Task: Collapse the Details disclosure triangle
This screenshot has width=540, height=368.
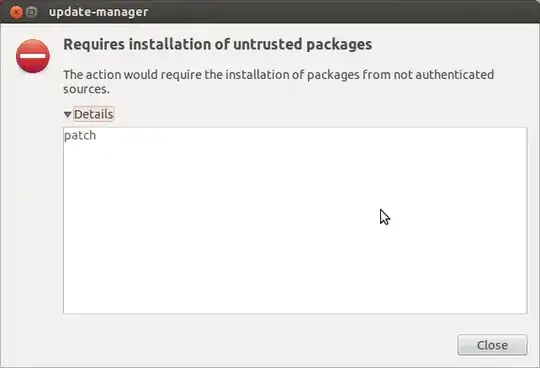Action: coord(68,114)
